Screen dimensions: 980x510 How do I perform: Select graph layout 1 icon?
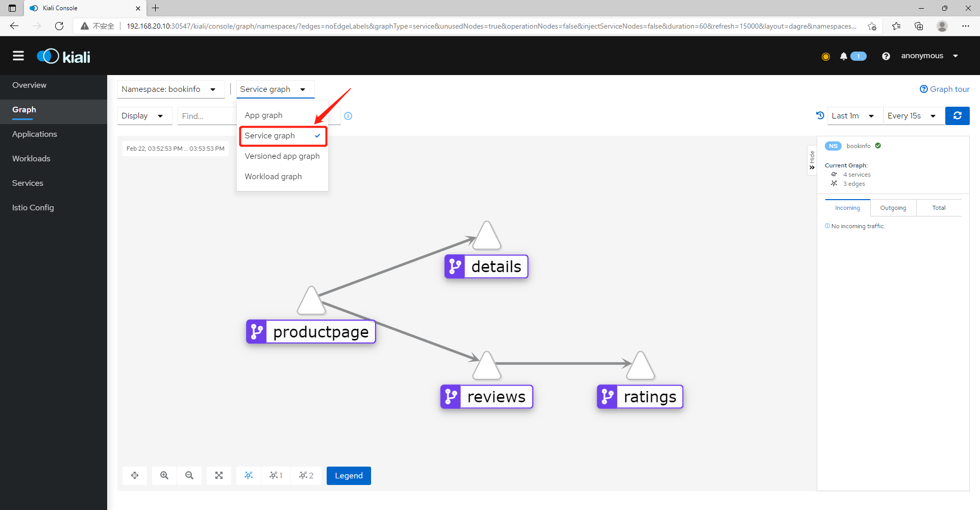point(276,475)
